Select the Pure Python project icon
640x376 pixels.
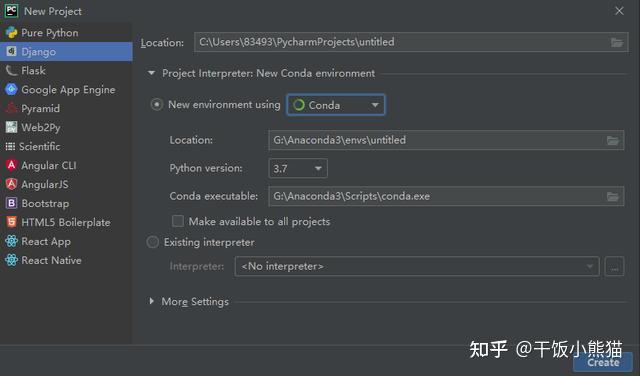[x=11, y=33]
